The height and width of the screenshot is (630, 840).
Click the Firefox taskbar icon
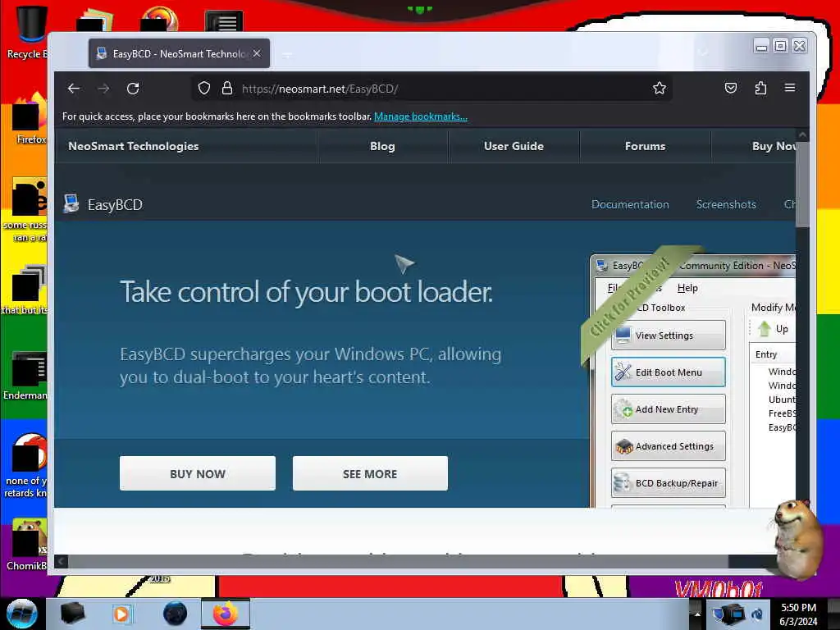coord(226,614)
